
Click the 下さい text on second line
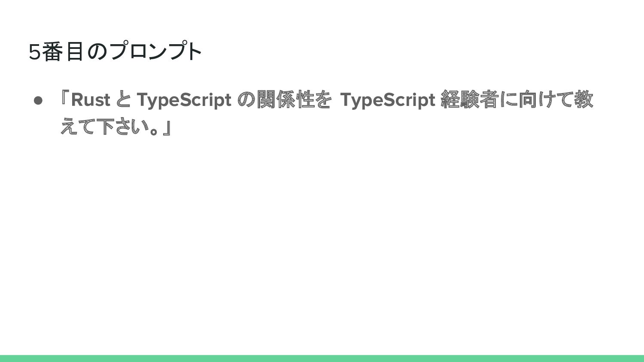(x=124, y=126)
